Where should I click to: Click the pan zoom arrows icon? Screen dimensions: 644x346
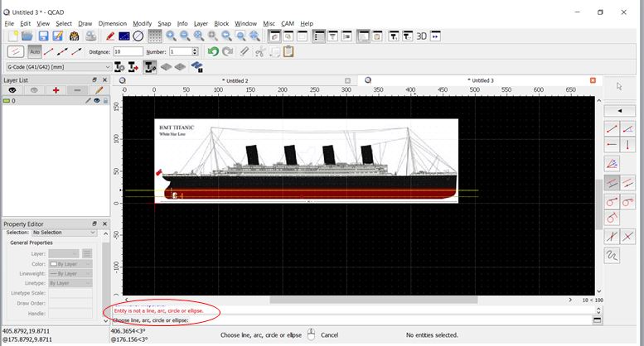pos(254,36)
